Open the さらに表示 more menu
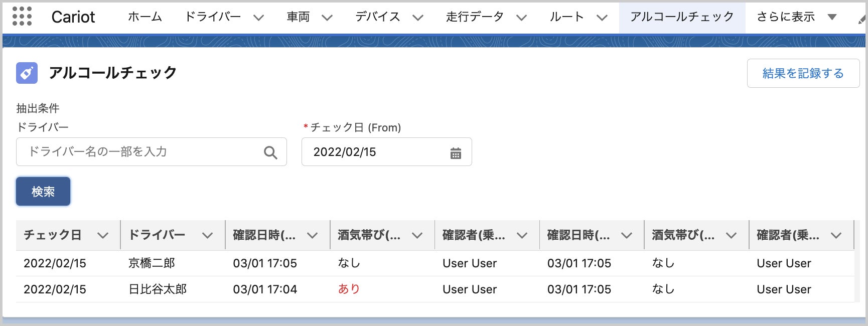 [797, 17]
